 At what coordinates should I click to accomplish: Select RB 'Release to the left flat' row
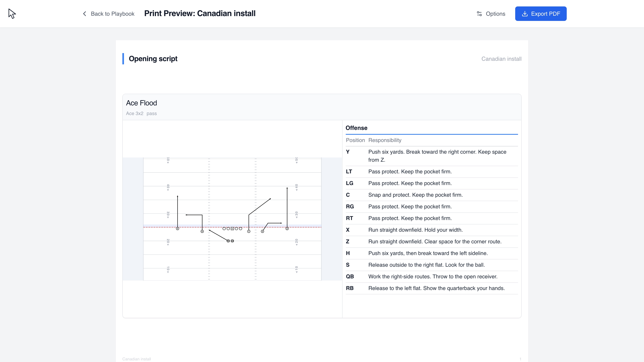point(432,288)
